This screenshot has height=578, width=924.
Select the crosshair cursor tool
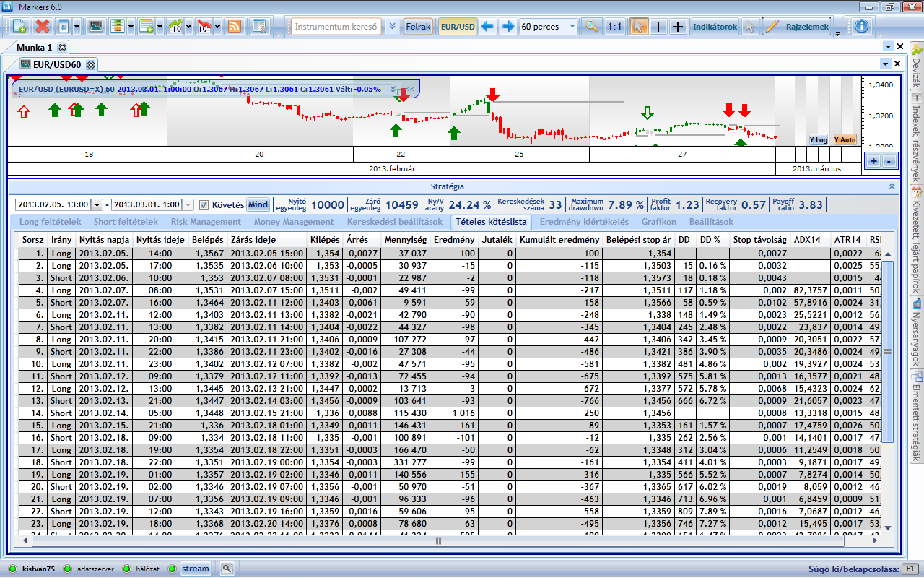678,27
